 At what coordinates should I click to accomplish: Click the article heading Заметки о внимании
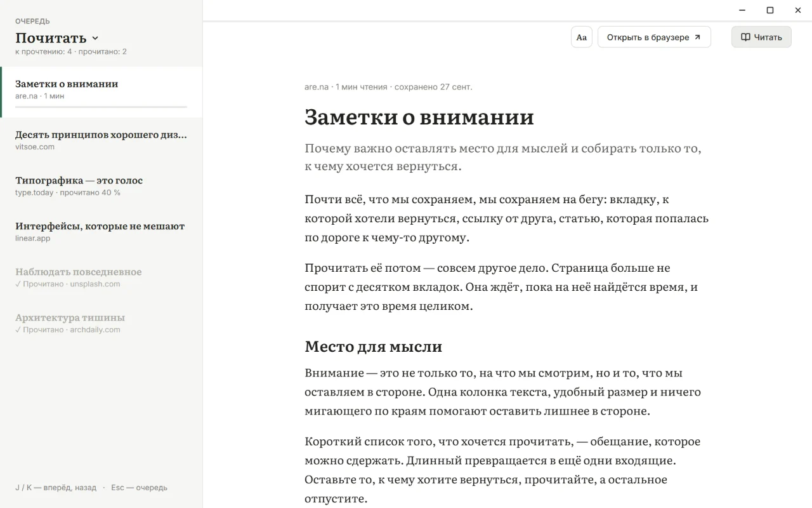(419, 117)
